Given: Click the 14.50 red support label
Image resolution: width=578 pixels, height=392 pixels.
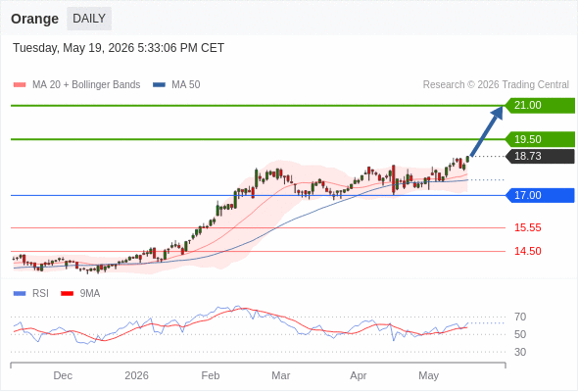Looking at the screenshot, I should tap(527, 252).
